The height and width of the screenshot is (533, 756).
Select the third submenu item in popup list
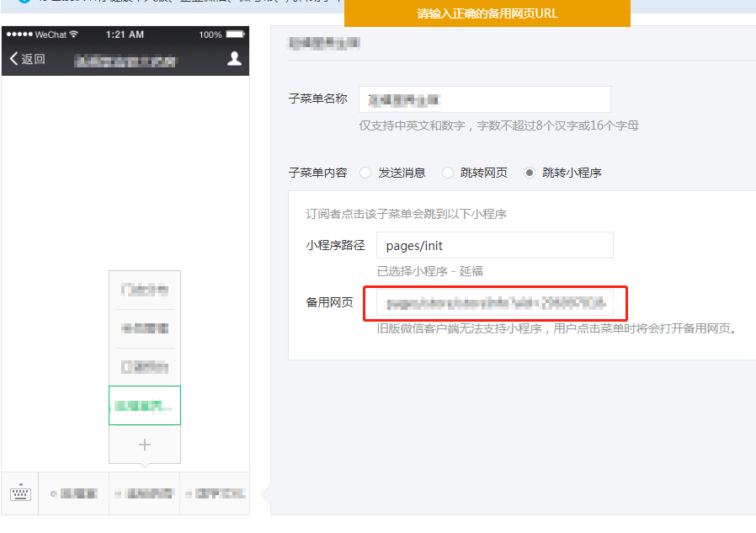(x=145, y=367)
